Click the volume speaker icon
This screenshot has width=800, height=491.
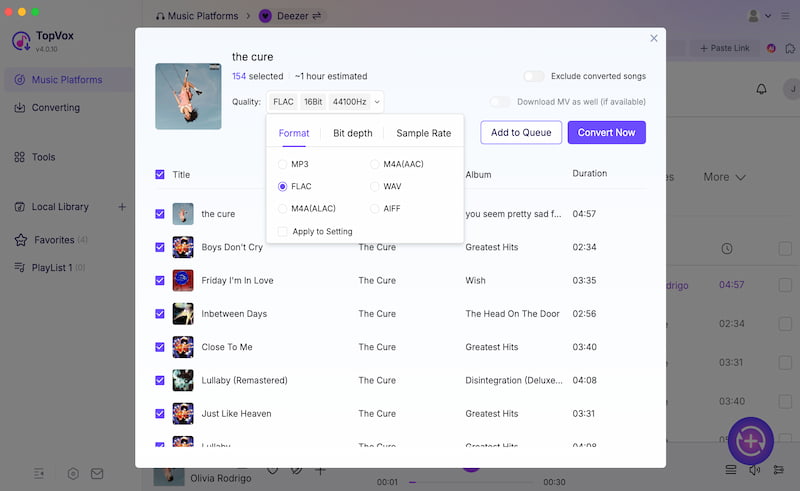754,470
